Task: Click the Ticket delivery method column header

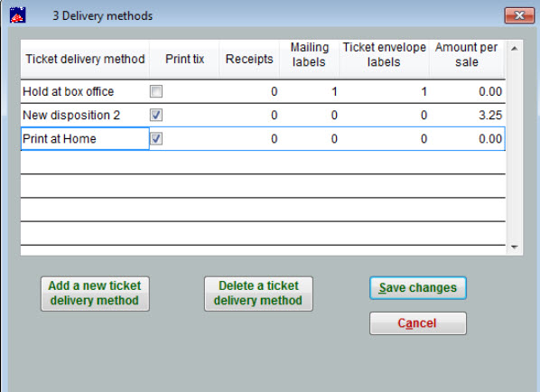Action: coord(85,59)
